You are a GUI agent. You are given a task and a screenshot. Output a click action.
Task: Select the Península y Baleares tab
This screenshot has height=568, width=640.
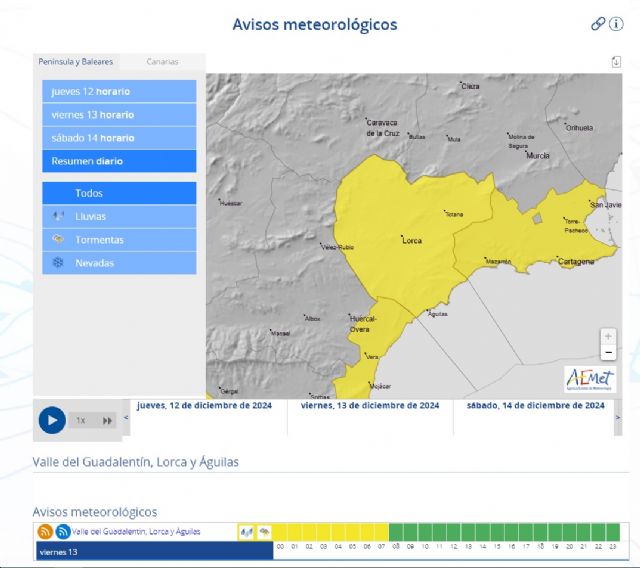pyautogui.click(x=76, y=62)
